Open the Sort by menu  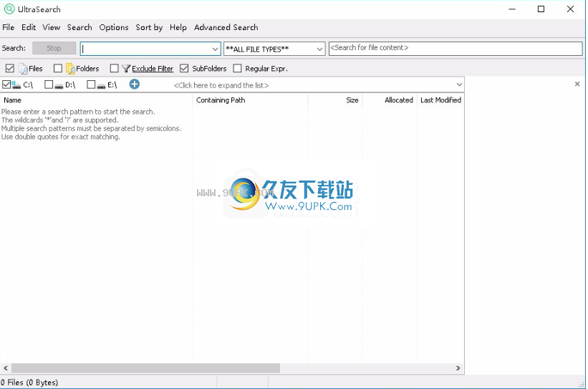coord(149,27)
